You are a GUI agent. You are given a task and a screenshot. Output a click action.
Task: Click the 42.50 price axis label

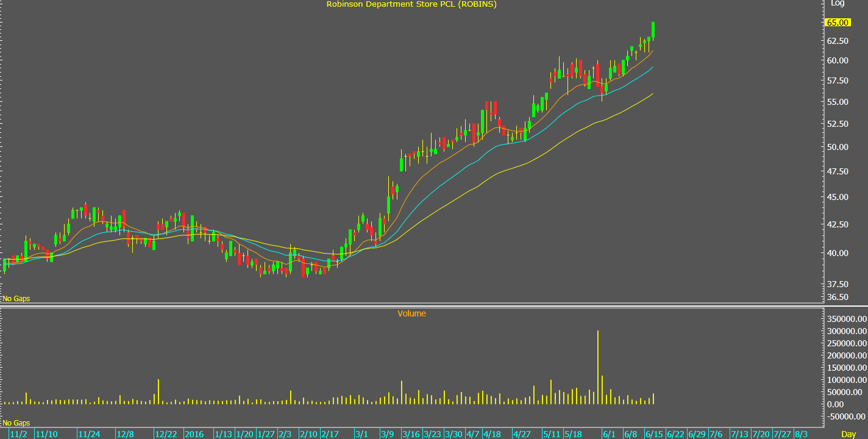tap(838, 224)
